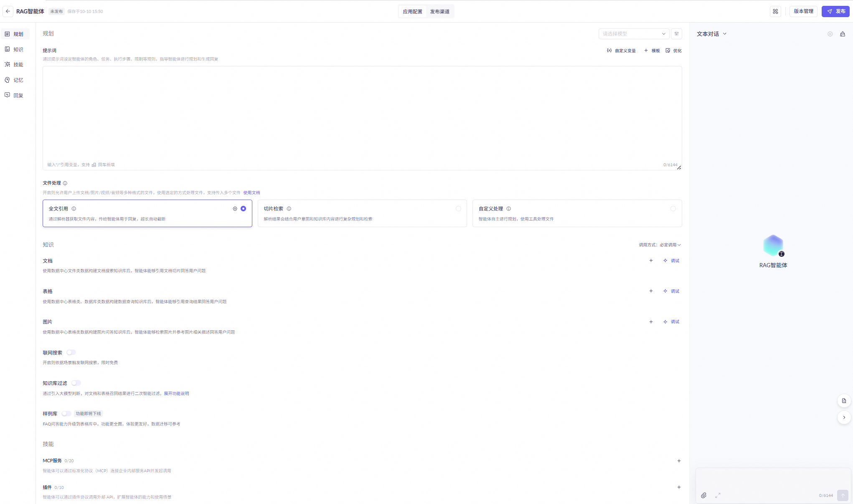Go to 技能 in the left sidebar

point(18,65)
